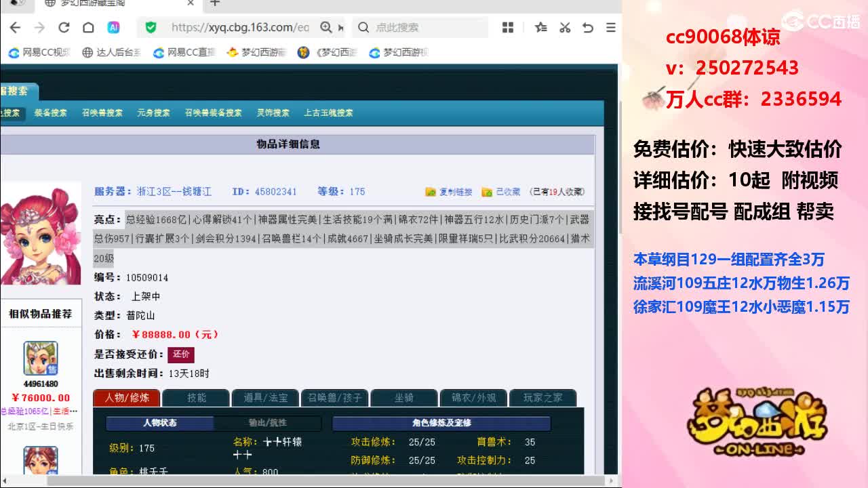Click the undo restore-tab arrow icon
Viewport: 868px width, 488px height.
point(588,27)
